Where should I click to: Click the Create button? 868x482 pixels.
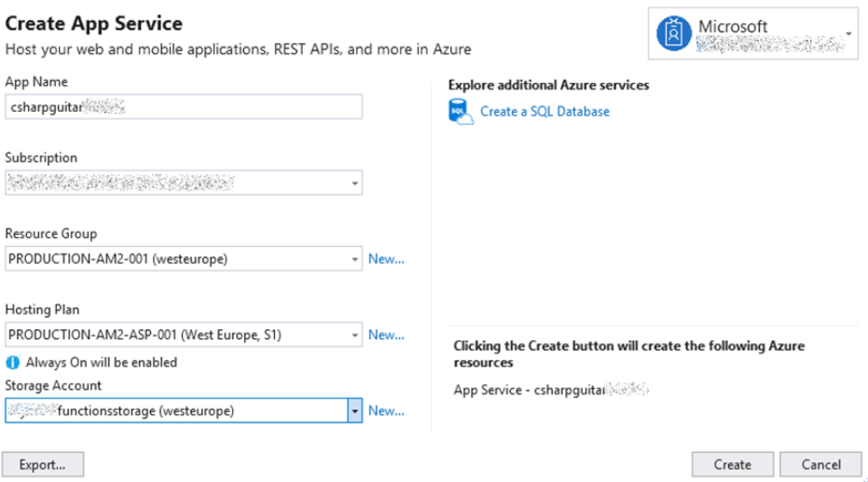point(733,464)
